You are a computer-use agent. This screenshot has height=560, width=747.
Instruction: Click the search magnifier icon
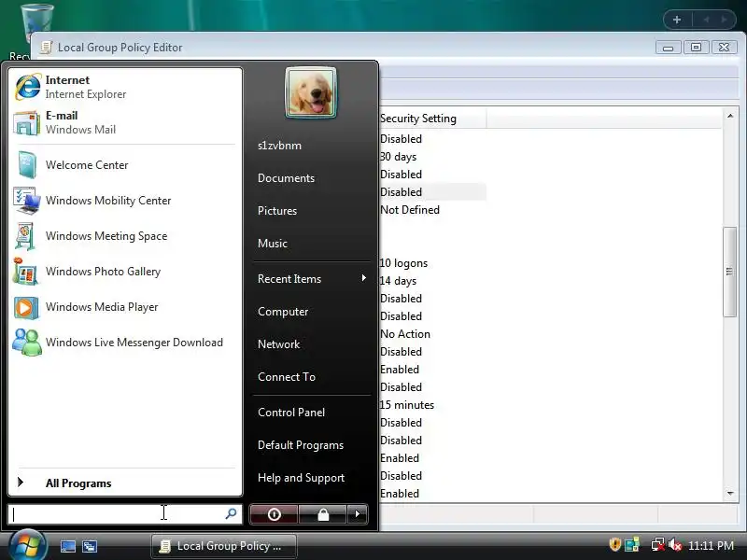coord(231,513)
